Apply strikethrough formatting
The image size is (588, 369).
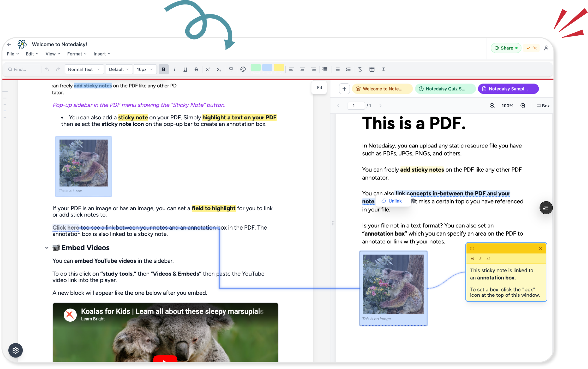(x=196, y=69)
